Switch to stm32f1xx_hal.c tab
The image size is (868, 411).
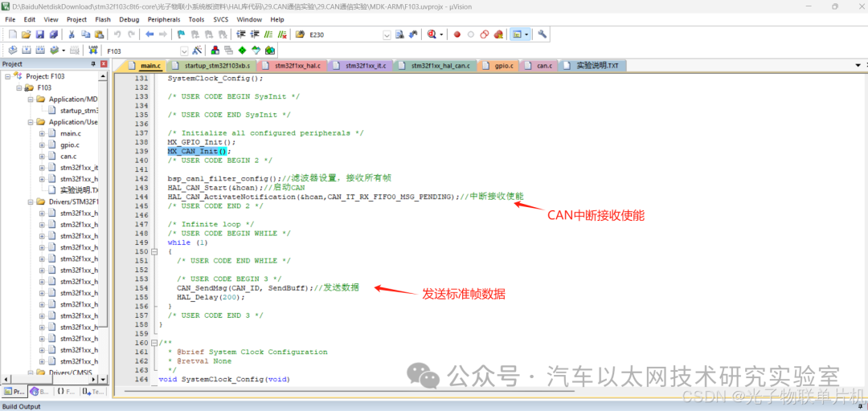click(x=292, y=66)
